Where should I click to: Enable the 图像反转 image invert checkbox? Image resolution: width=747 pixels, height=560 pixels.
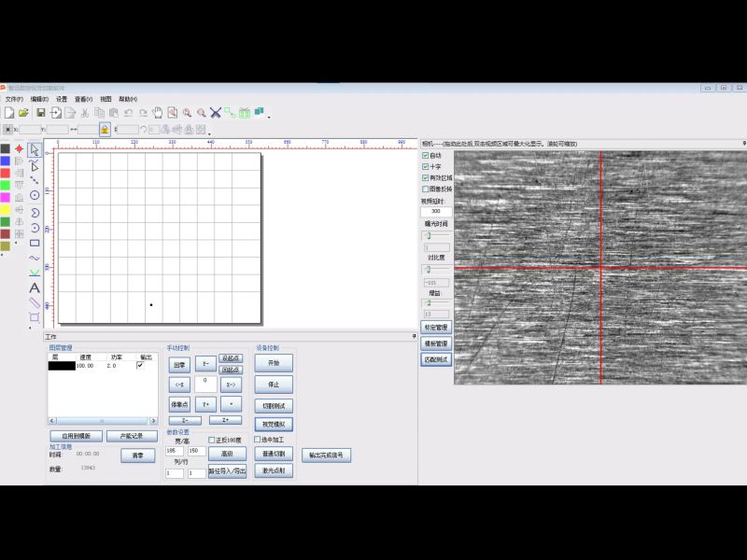[x=426, y=189]
